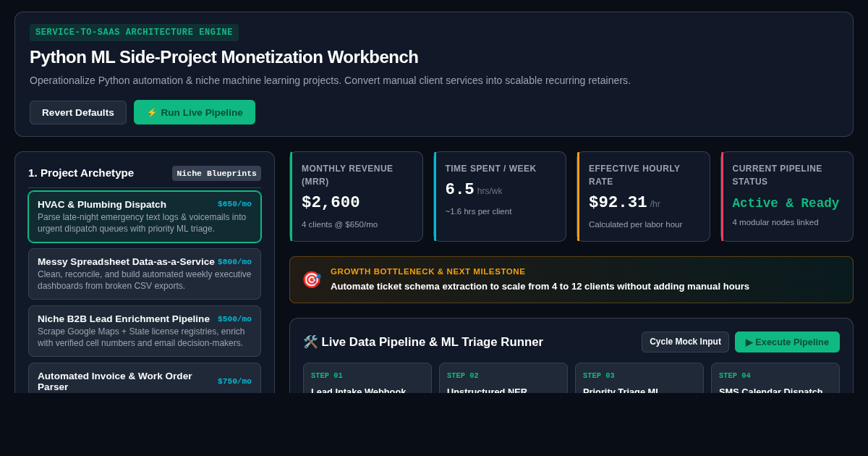Image resolution: width=868 pixels, height=456 pixels.
Task: Open the STEP 01 Lead Intake card
Action: (367, 378)
